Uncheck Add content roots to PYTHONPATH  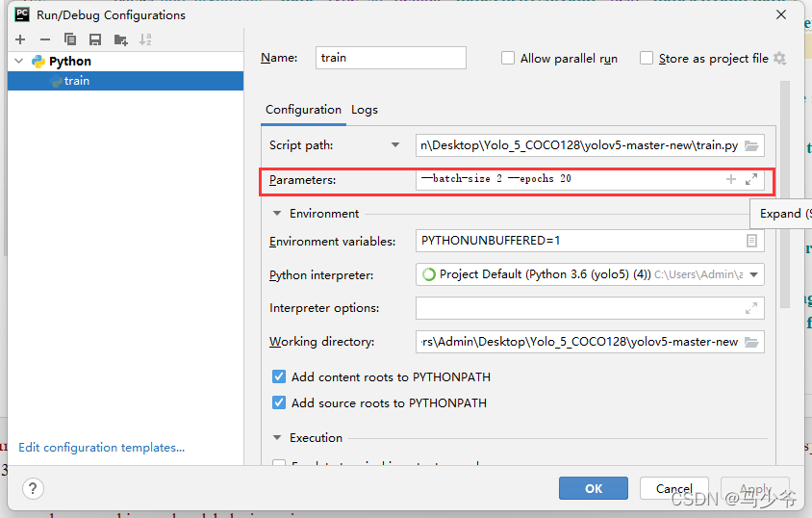pyautogui.click(x=279, y=376)
